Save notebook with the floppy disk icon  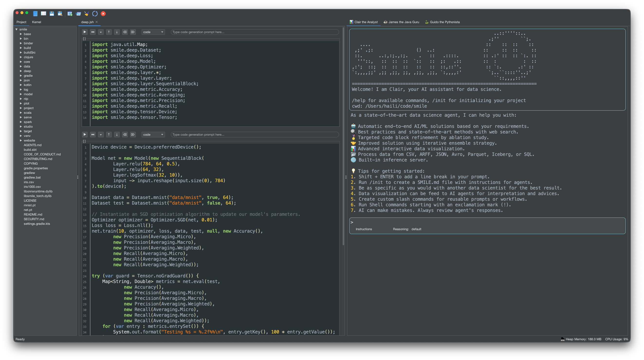click(x=52, y=13)
